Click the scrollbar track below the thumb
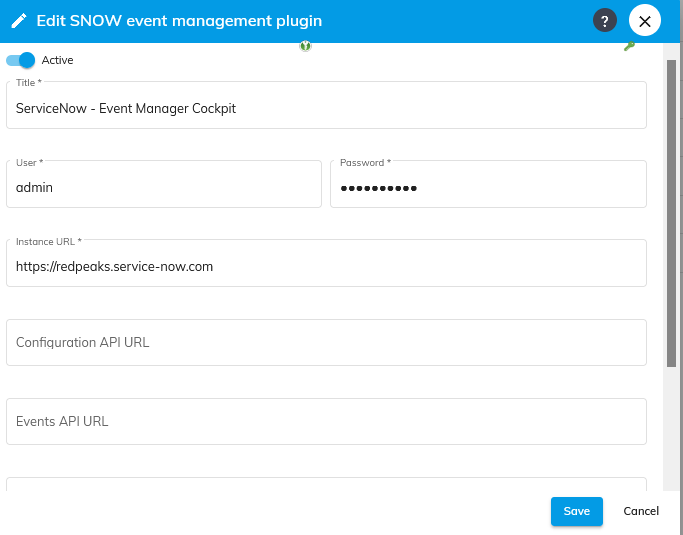The image size is (683, 535). (671, 430)
